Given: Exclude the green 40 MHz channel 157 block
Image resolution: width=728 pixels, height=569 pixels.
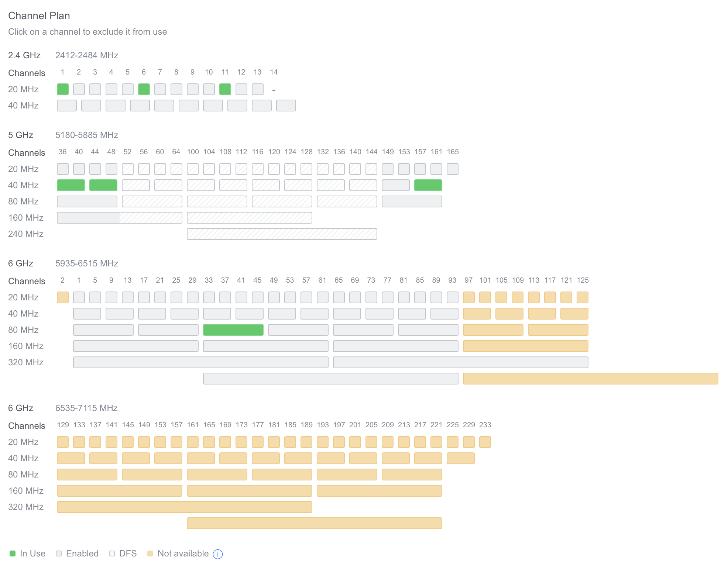Looking at the screenshot, I should click(428, 185).
